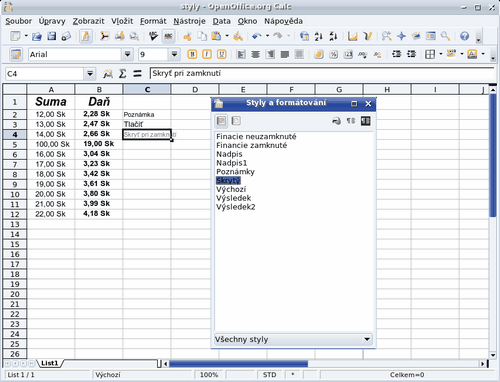Undo the last action
Viewport: 500px width, 382px height.
click(x=256, y=36)
